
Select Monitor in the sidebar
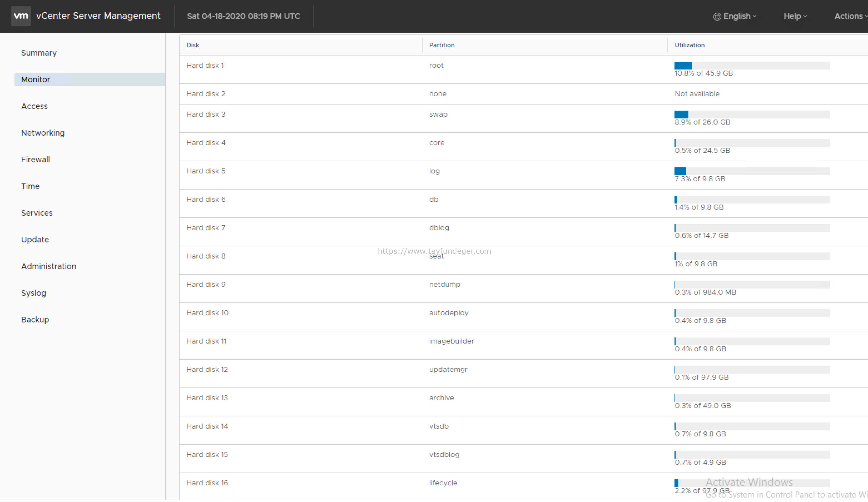pyautogui.click(x=90, y=79)
